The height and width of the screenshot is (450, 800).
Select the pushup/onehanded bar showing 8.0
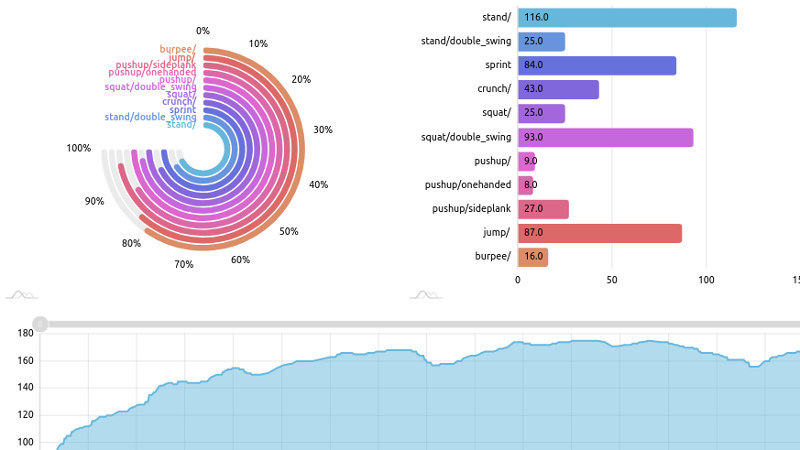tap(525, 185)
